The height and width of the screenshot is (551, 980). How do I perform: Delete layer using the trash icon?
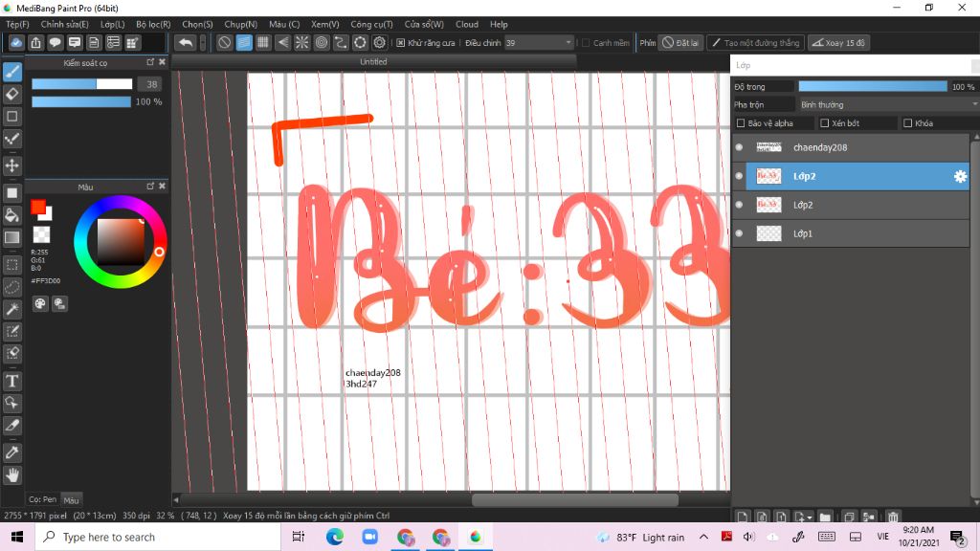[893, 517]
